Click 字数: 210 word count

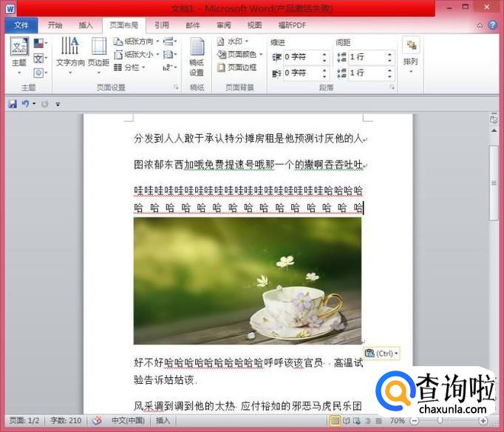point(66,420)
